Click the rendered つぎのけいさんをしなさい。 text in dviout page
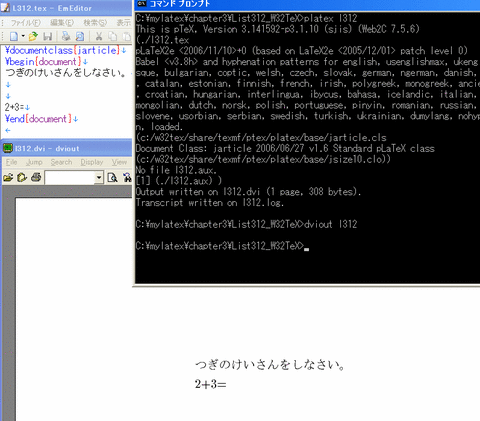The image size is (480, 421). tap(270, 364)
